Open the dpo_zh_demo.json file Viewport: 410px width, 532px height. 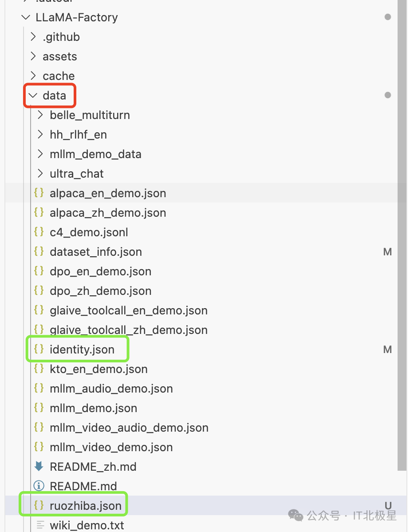pyautogui.click(x=100, y=291)
